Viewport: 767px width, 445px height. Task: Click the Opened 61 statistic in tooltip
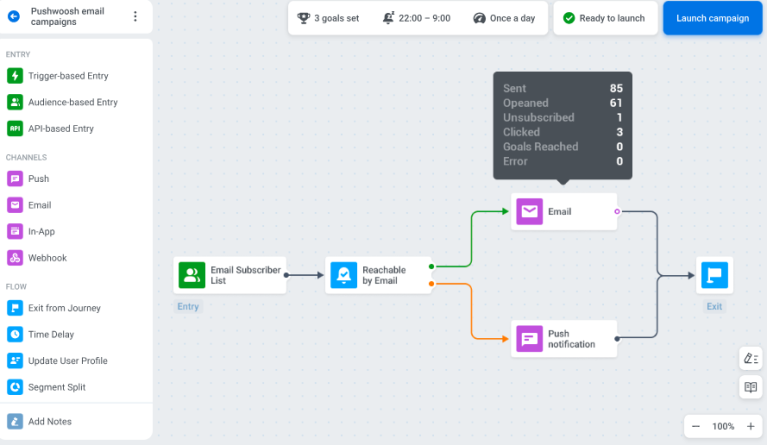pos(563,103)
